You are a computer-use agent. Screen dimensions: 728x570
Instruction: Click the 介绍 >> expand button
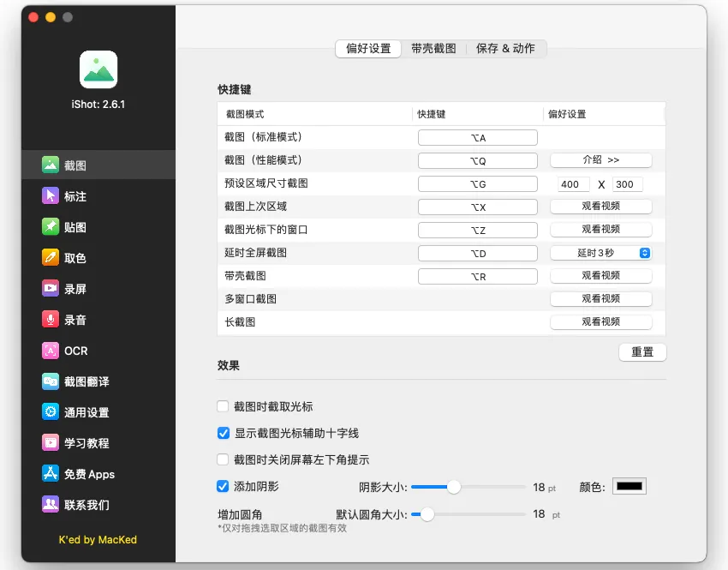point(600,160)
